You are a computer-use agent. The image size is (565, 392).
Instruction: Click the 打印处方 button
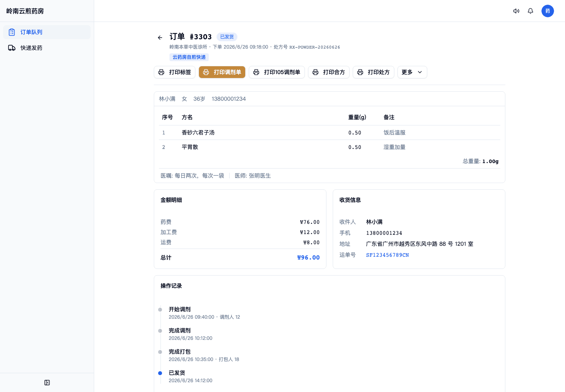(x=374, y=72)
